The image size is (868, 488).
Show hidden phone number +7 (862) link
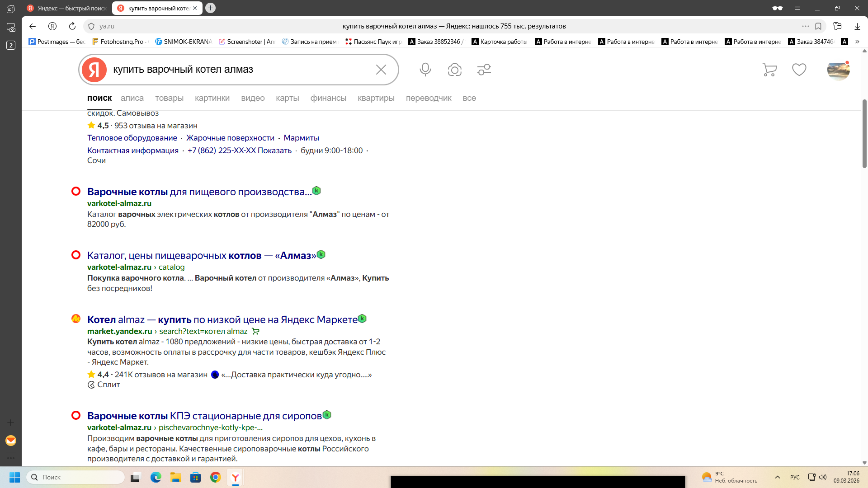(x=239, y=150)
